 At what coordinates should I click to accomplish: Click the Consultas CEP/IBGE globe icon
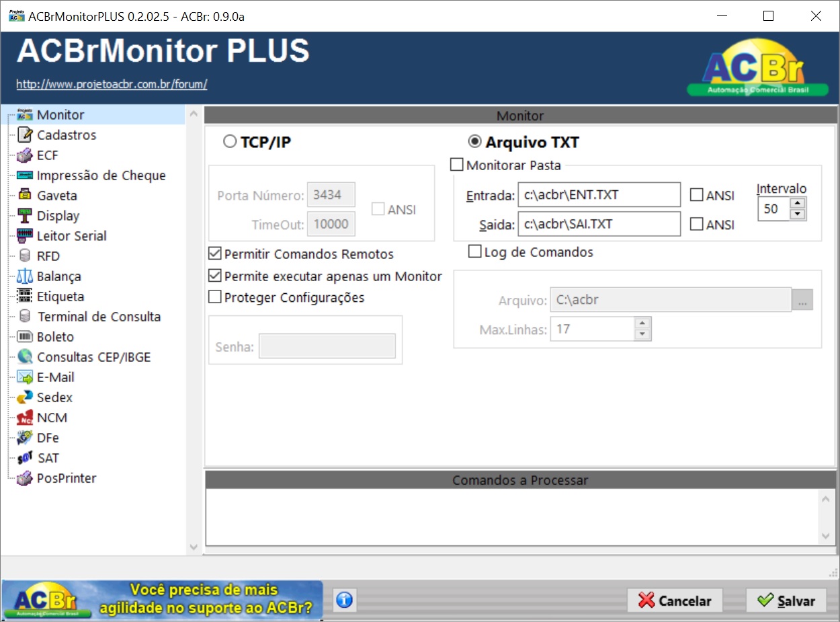pos(25,357)
